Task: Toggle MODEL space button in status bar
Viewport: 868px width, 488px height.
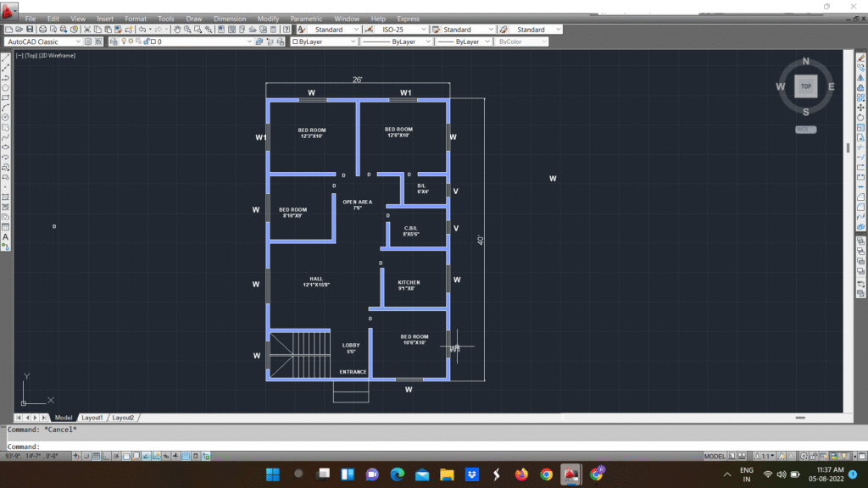Action: 714,456
